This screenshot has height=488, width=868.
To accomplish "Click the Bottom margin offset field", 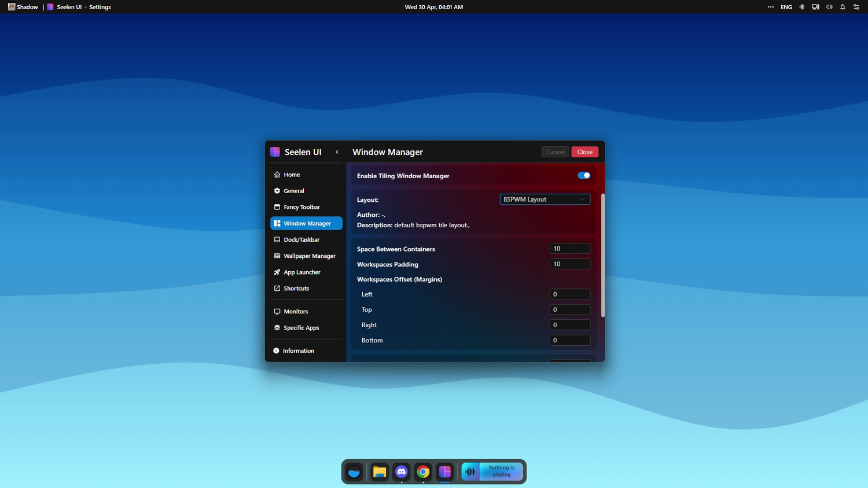I will (x=570, y=341).
